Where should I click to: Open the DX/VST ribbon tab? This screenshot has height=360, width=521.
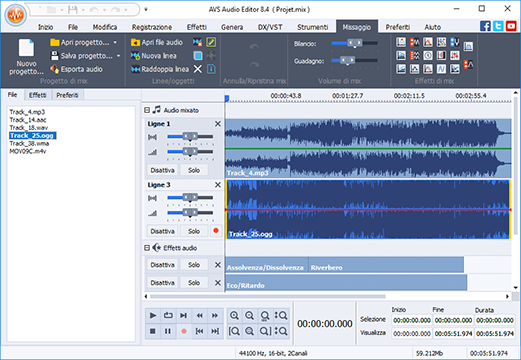[x=270, y=27]
